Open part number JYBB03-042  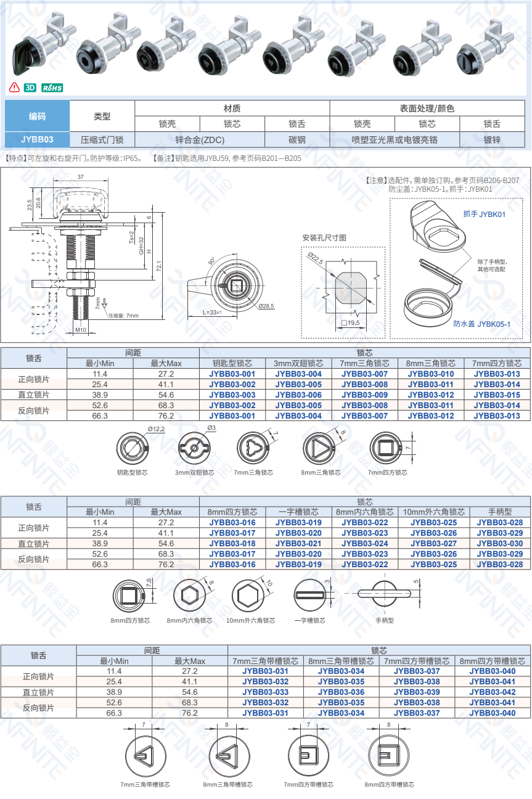[492, 692]
